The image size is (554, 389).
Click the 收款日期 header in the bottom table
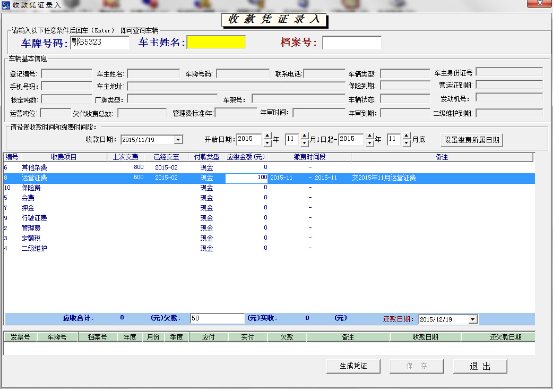tap(426, 337)
